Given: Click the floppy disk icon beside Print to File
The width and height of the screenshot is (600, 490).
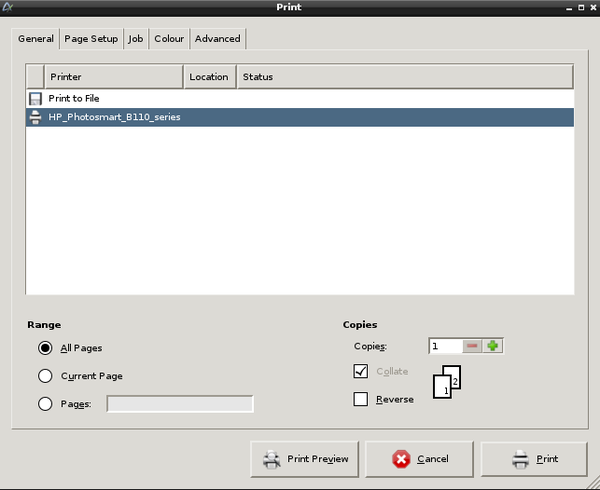Looking at the screenshot, I should tap(35, 99).
